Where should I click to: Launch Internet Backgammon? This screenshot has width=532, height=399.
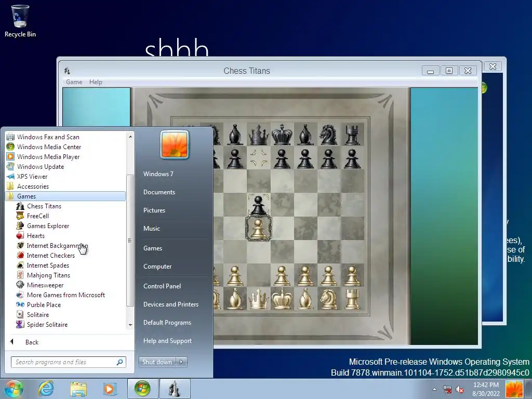[57, 245]
